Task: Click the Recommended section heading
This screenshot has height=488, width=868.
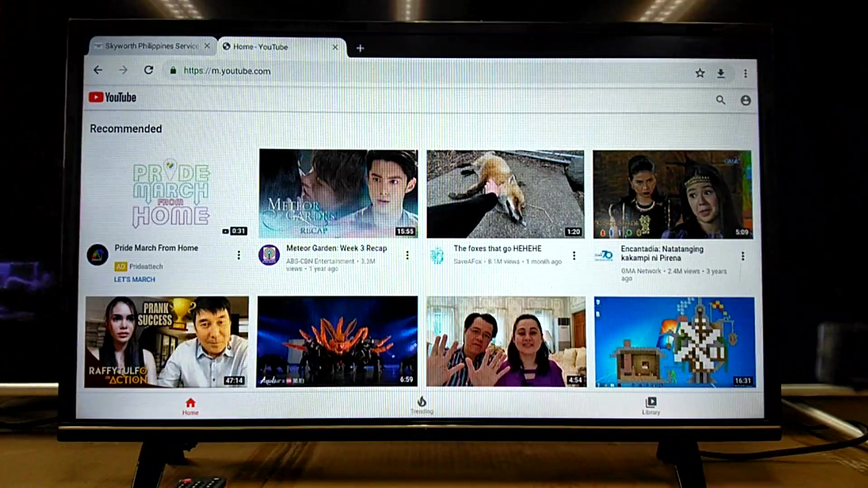Action: coord(126,129)
